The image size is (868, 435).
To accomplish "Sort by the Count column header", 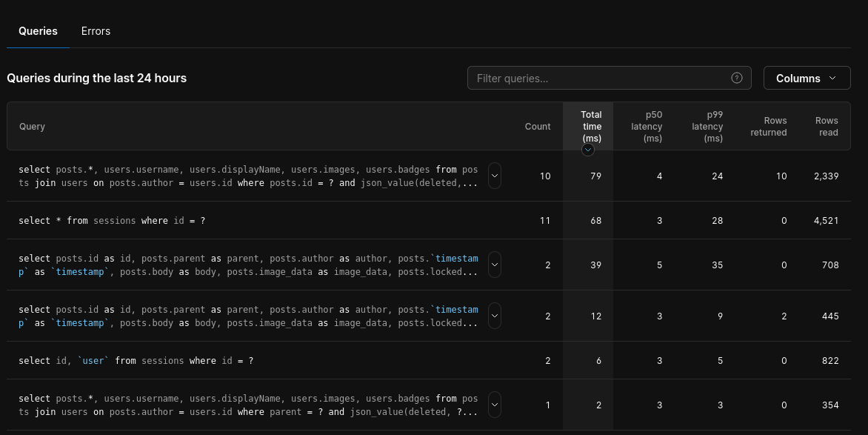I will [538, 126].
